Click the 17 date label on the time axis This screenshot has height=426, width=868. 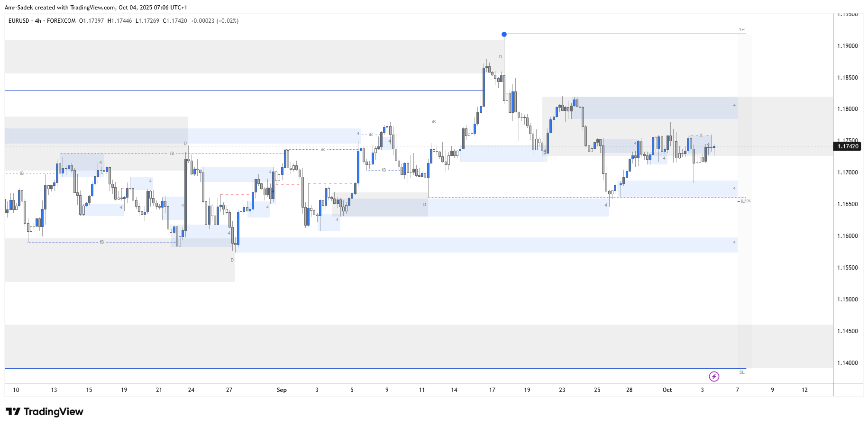click(492, 390)
